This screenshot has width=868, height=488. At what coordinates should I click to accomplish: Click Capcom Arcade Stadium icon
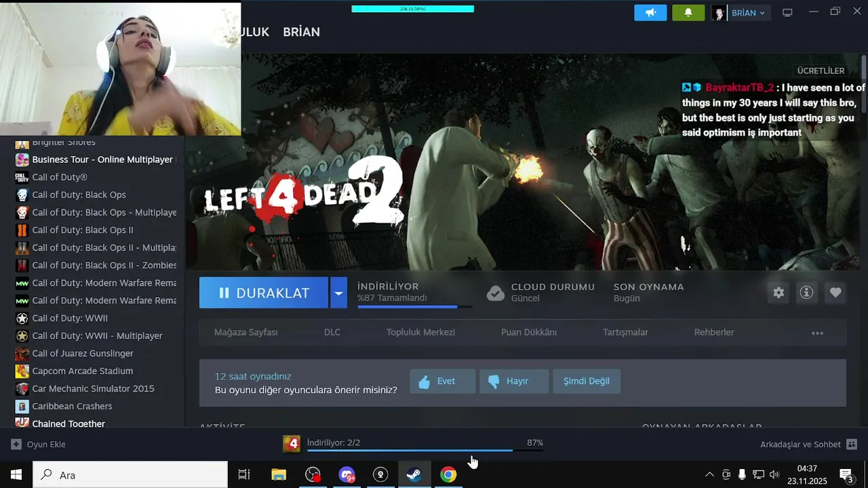tap(22, 371)
